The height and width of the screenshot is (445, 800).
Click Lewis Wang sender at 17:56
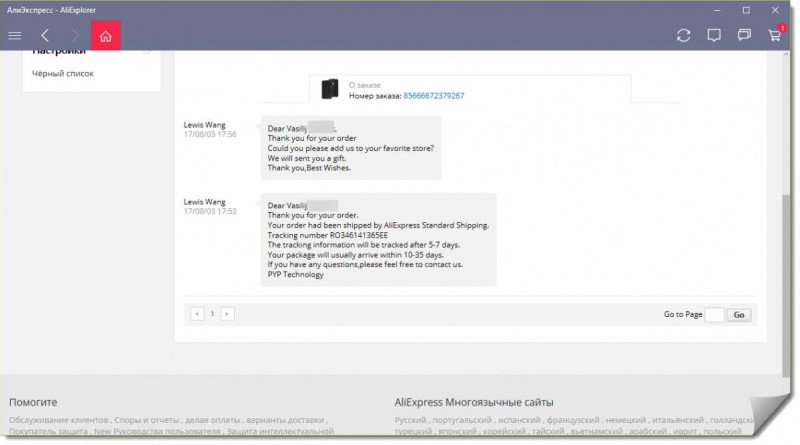pos(205,125)
